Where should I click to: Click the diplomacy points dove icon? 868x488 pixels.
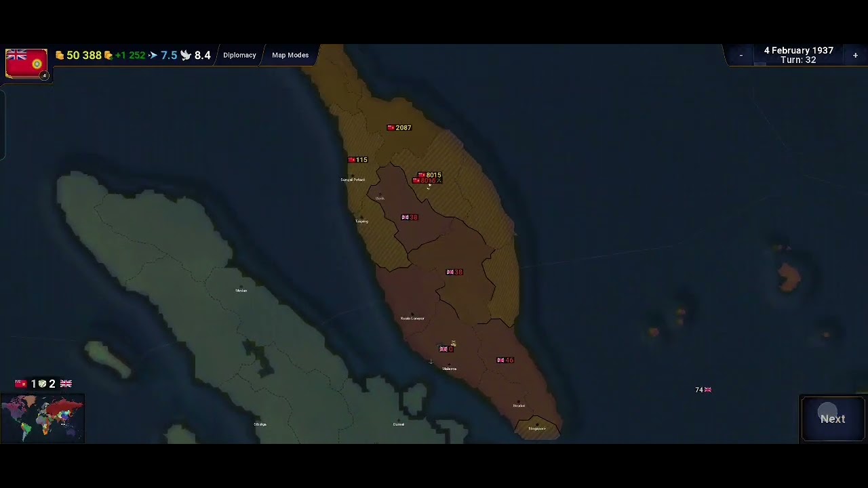point(186,55)
